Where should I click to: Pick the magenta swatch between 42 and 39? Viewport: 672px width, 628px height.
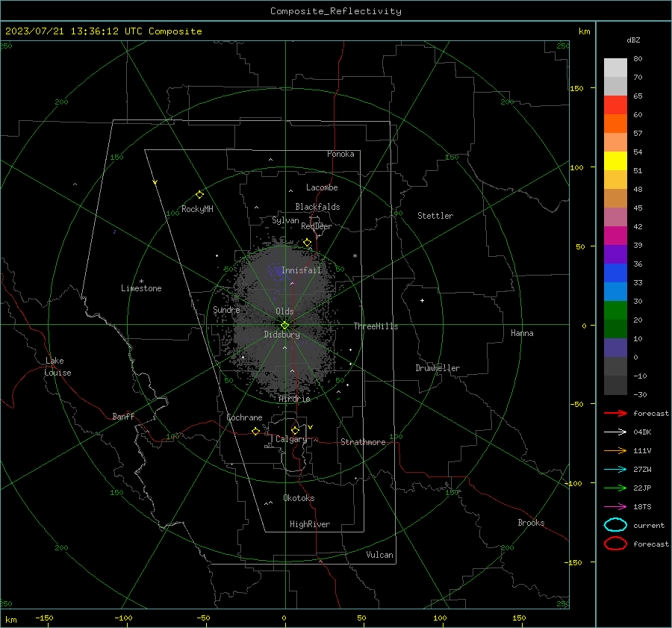pyautogui.click(x=615, y=236)
